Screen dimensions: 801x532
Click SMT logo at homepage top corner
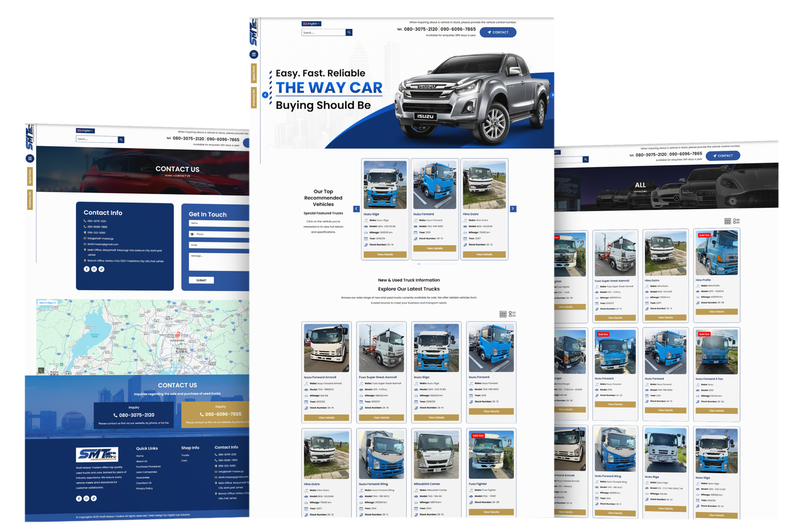pos(254,33)
